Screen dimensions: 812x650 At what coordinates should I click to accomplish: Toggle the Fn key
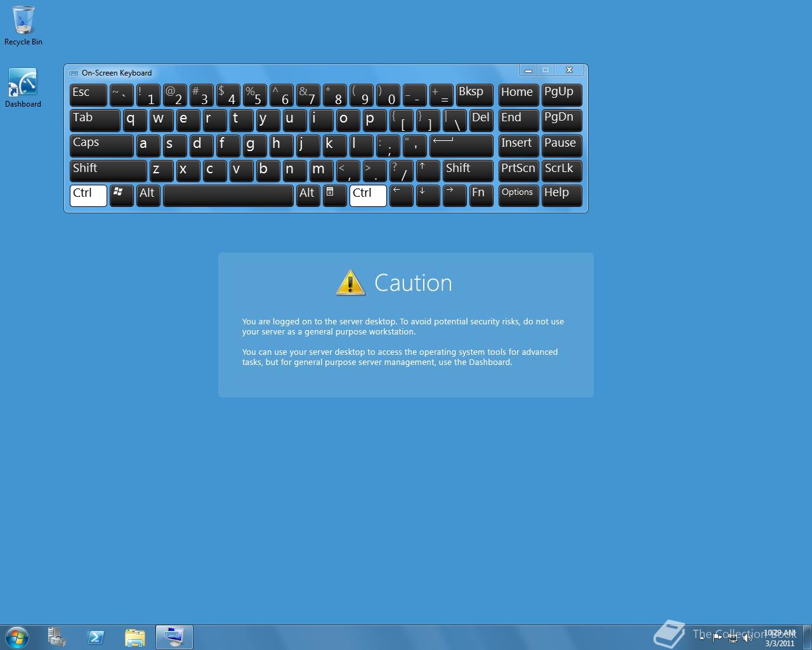481,196
